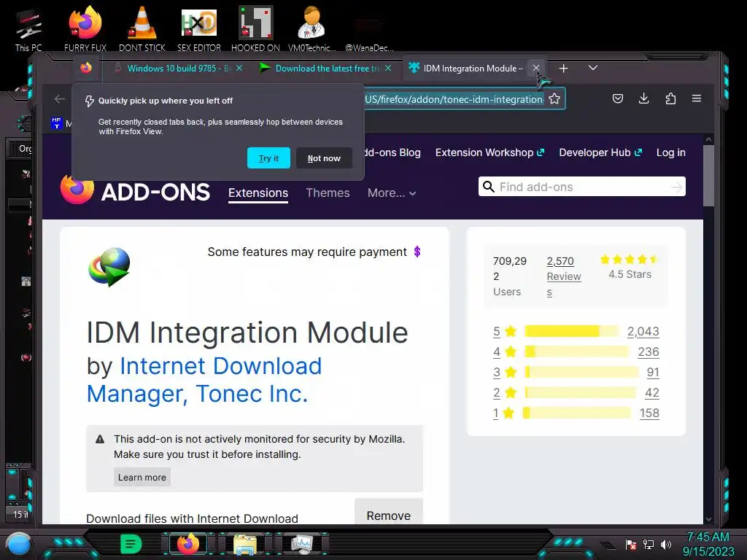Screen dimensions: 747x560
Task: Select the Themes navigation tab
Action: pos(328,192)
